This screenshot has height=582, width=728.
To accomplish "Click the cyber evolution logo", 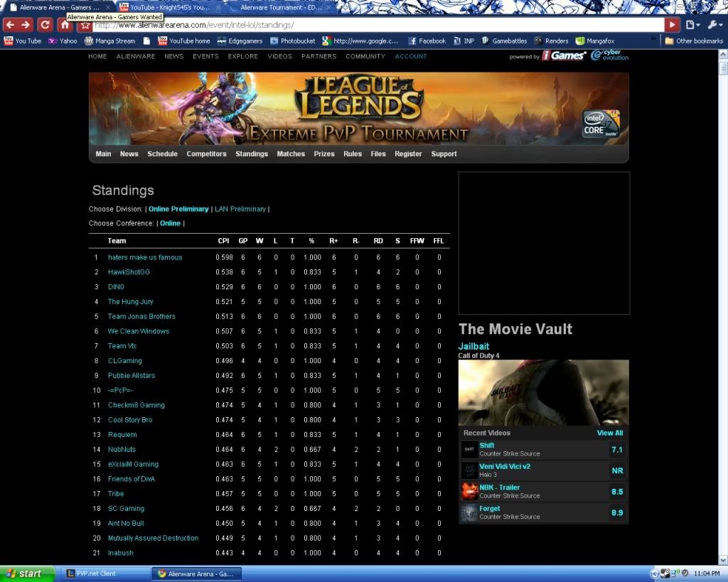I will tap(609, 55).
